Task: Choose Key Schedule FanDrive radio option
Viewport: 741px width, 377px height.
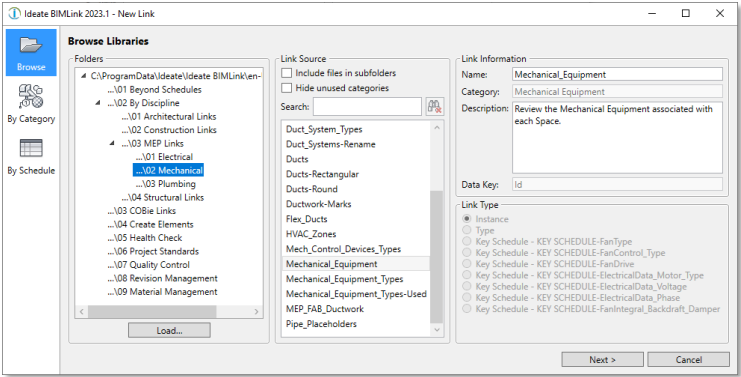Action: (x=467, y=264)
